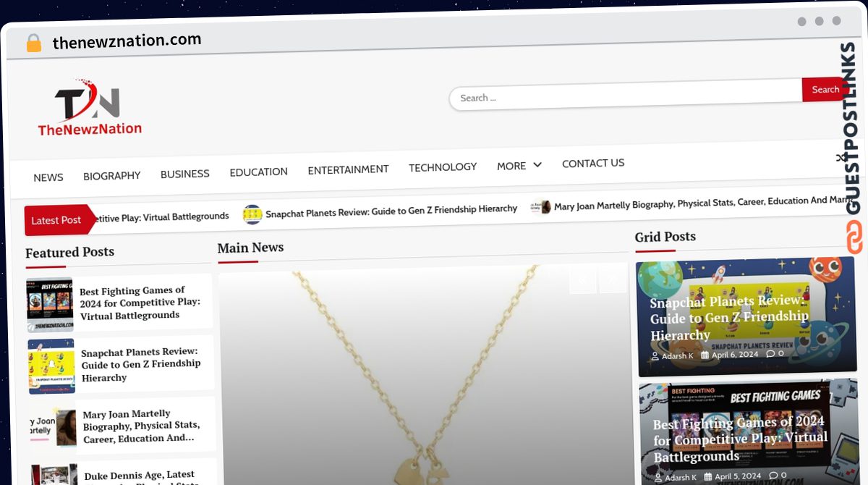The width and height of the screenshot is (868, 485).
Task: Open the EDUCATION menu item
Action: pyautogui.click(x=259, y=172)
